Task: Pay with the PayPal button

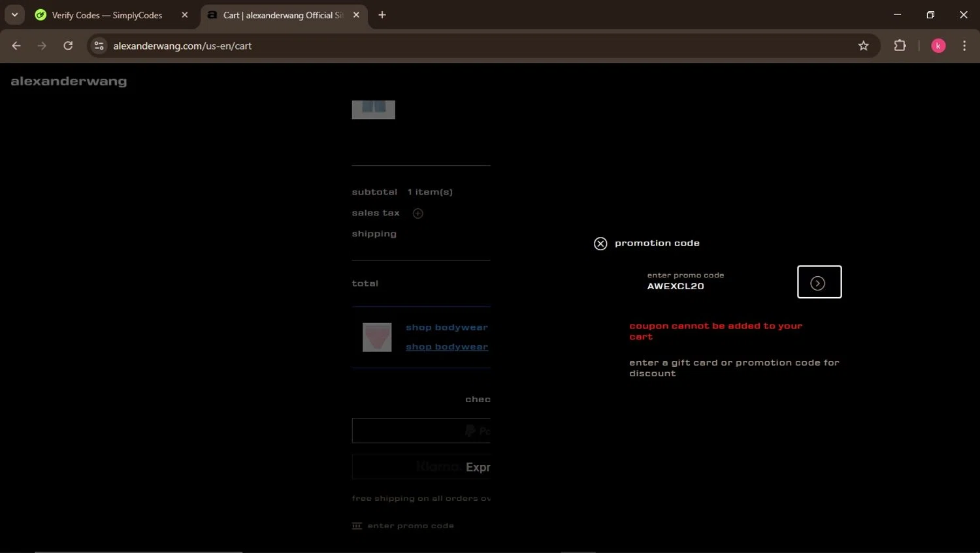Action: (x=421, y=431)
